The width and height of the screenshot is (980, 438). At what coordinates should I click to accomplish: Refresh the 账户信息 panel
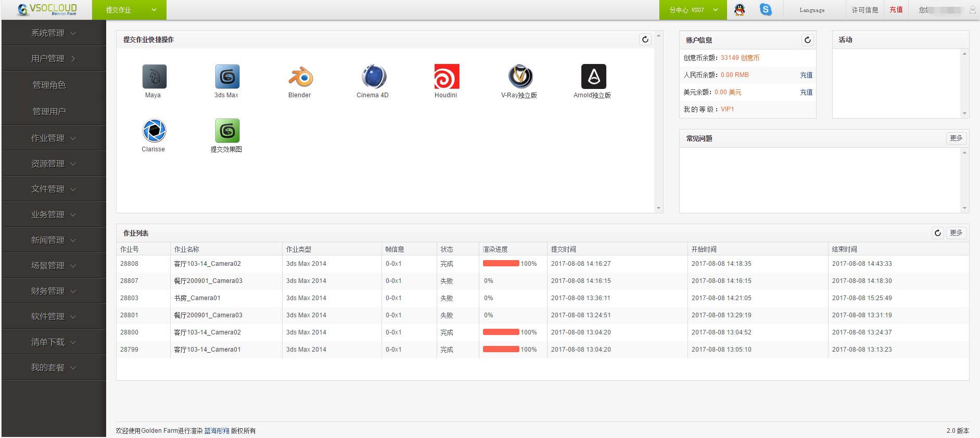808,40
